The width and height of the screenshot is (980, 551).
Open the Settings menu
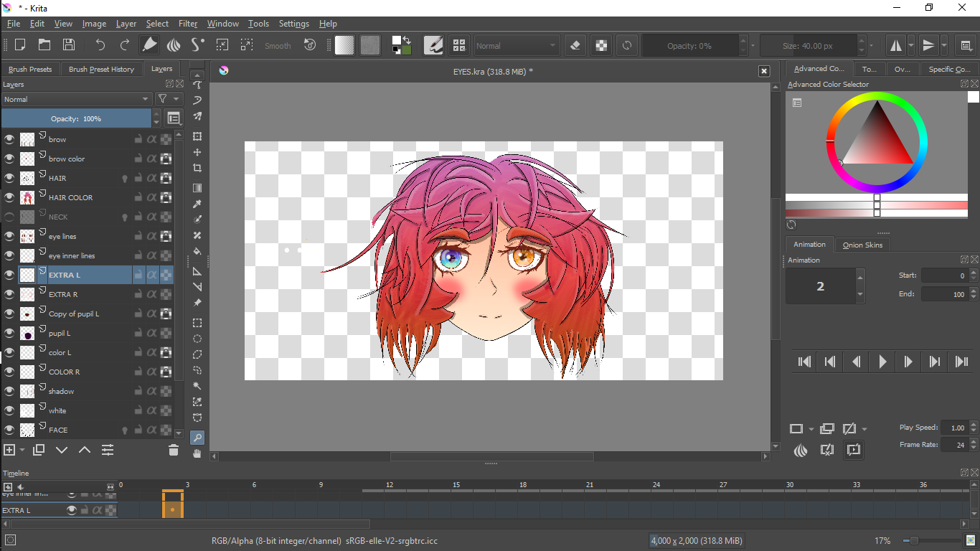point(294,24)
